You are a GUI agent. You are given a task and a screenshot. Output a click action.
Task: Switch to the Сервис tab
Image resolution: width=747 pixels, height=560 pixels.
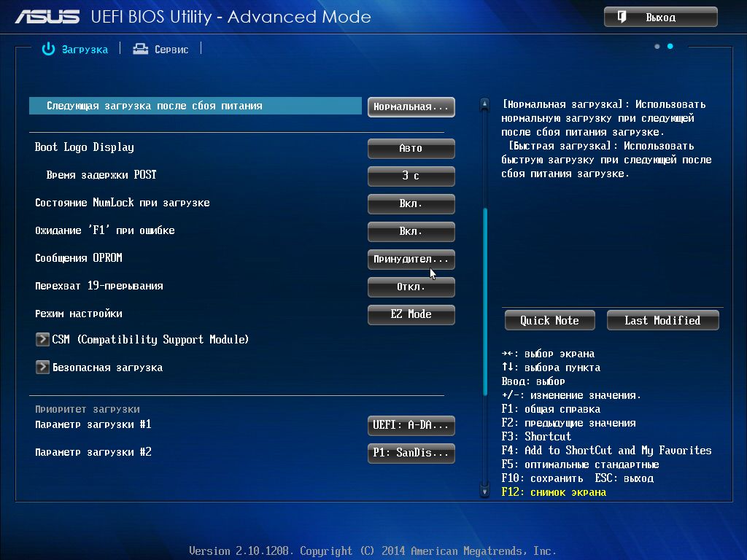(161, 49)
